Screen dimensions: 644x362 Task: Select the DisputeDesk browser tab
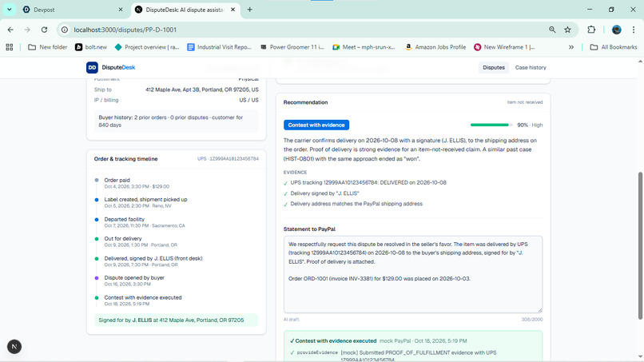[185, 10]
